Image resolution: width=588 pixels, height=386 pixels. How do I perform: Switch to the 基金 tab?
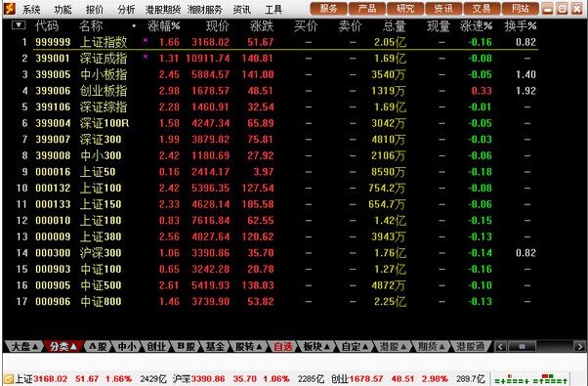point(215,346)
